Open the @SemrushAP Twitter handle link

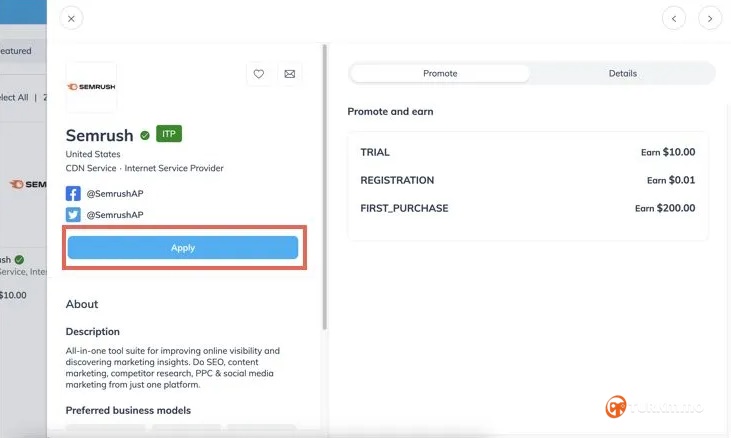115,215
